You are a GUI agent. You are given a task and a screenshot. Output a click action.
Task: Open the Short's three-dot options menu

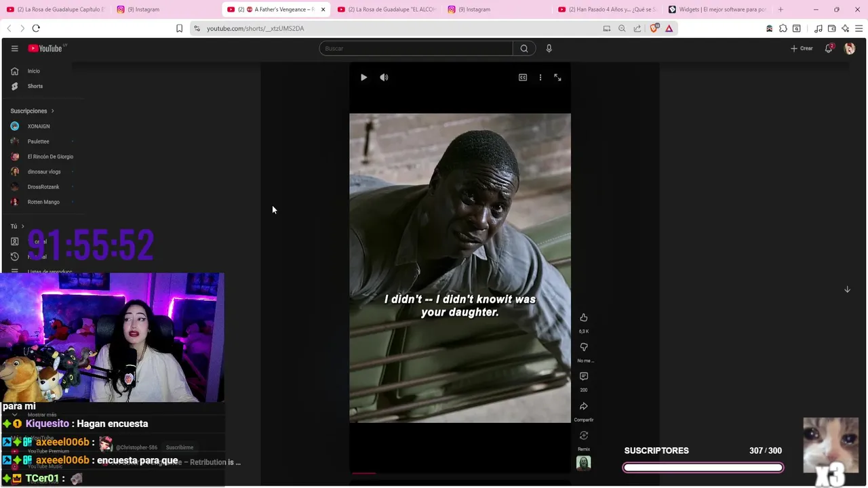pyautogui.click(x=540, y=77)
